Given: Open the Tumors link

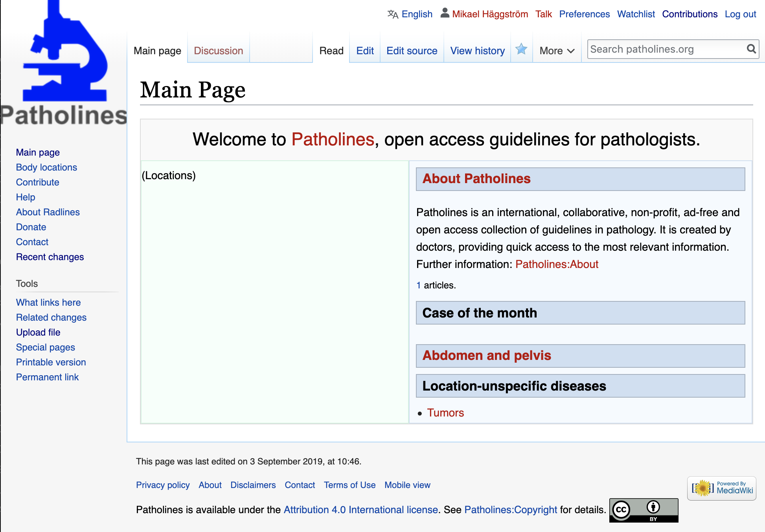Looking at the screenshot, I should (x=445, y=413).
